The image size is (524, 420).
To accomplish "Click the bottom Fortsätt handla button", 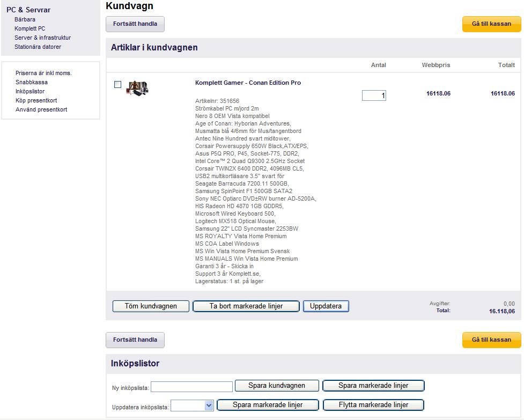I will pyautogui.click(x=135, y=340).
